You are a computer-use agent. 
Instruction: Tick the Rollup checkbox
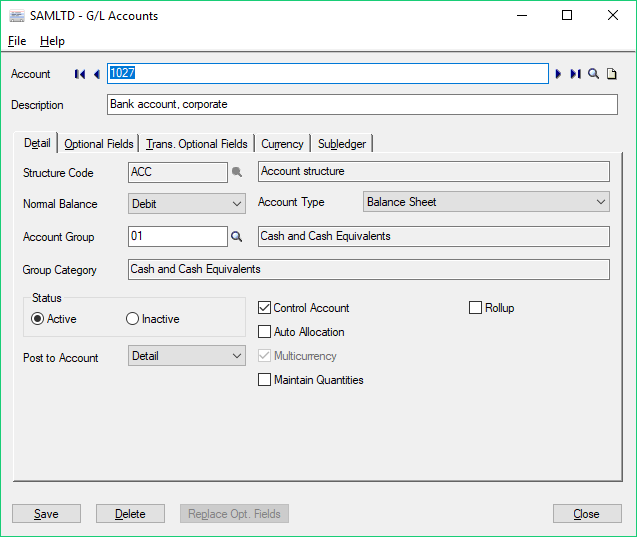(x=476, y=308)
